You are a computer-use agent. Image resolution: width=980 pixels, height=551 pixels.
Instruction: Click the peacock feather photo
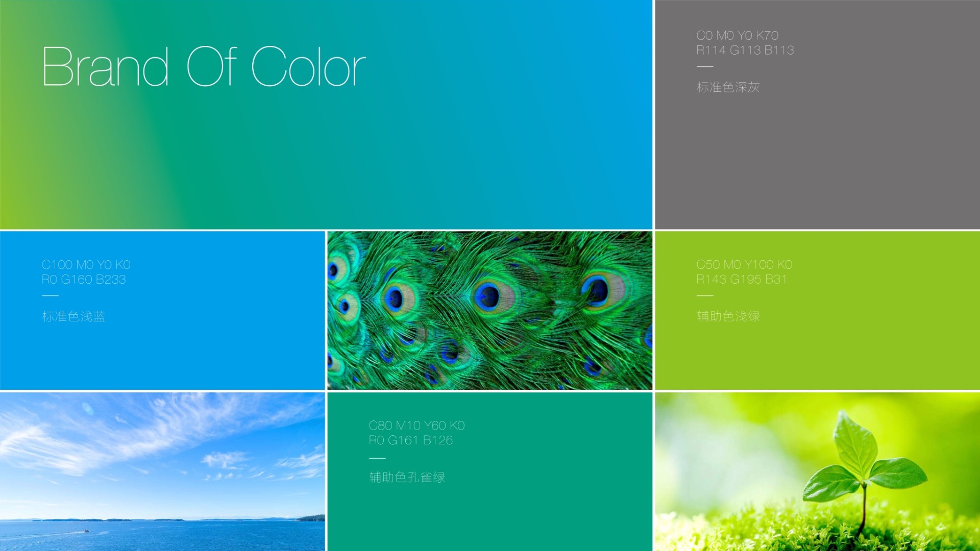489,310
